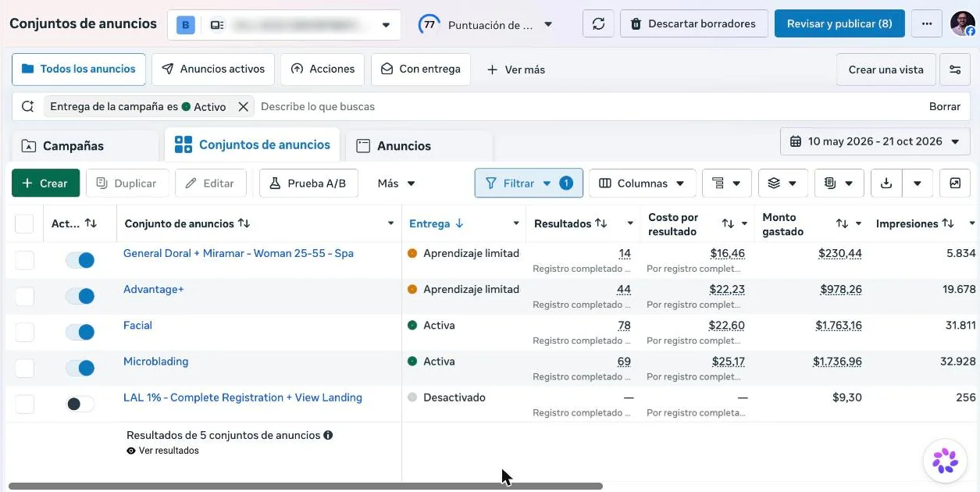Click the account B badge icon
Viewport: 980px width, 492px height.
(186, 25)
